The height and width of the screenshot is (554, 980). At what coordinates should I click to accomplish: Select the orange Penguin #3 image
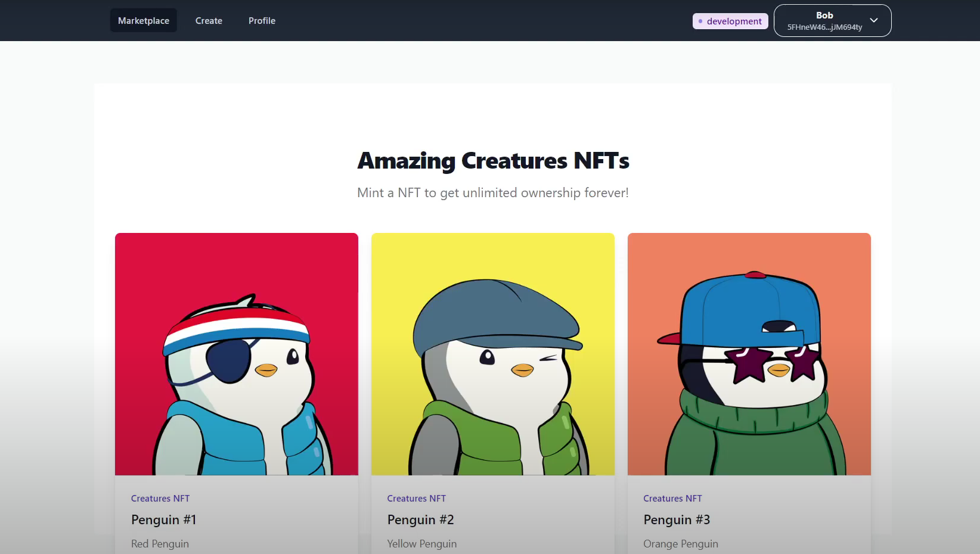click(749, 354)
